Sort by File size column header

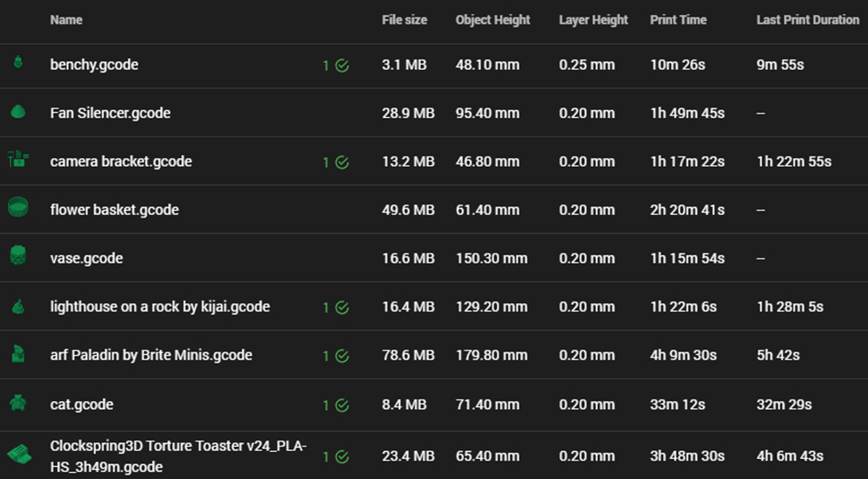point(404,20)
